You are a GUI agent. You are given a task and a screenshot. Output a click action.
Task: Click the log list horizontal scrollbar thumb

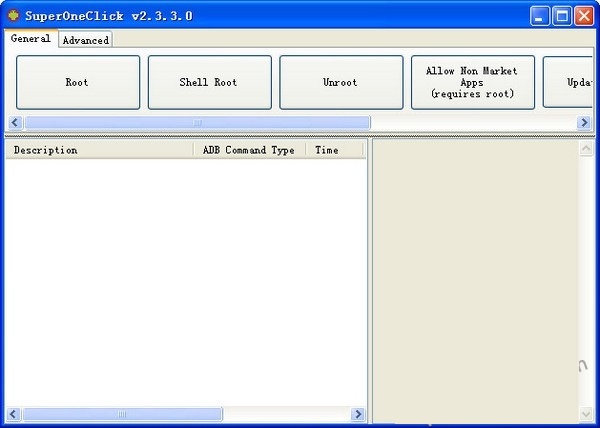point(122,414)
